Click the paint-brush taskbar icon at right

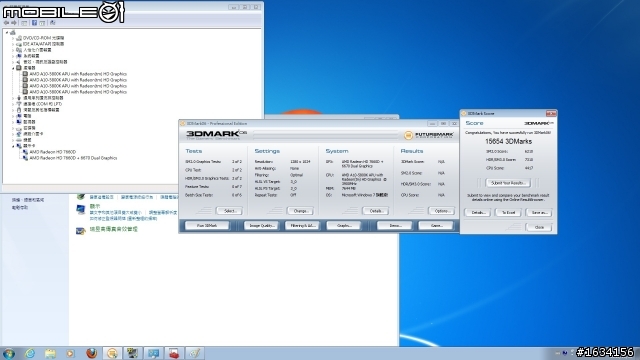point(195,353)
